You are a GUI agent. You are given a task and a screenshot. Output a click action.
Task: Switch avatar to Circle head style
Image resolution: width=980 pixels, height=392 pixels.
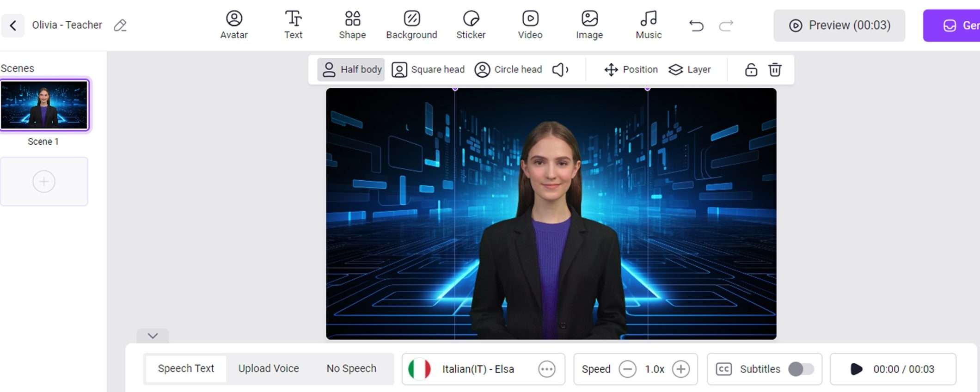508,70
